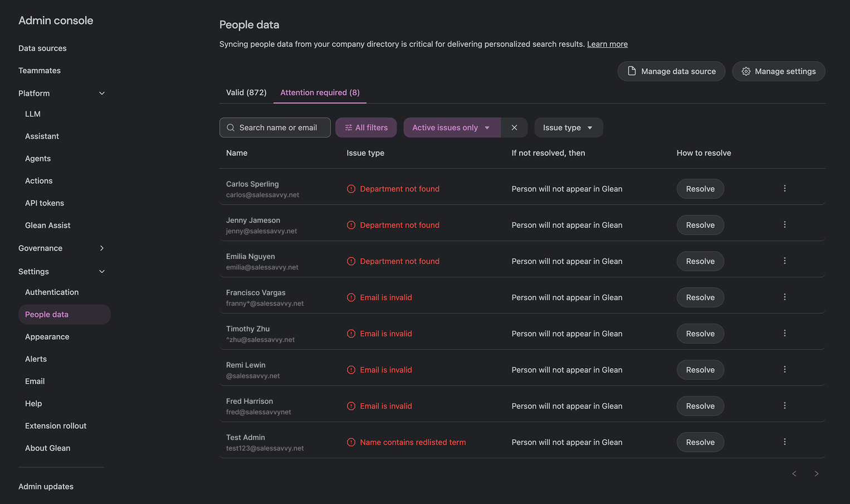Collapse the Settings sidebar section
The width and height of the screenshot is (850, 504).
(x=102, y=272)
